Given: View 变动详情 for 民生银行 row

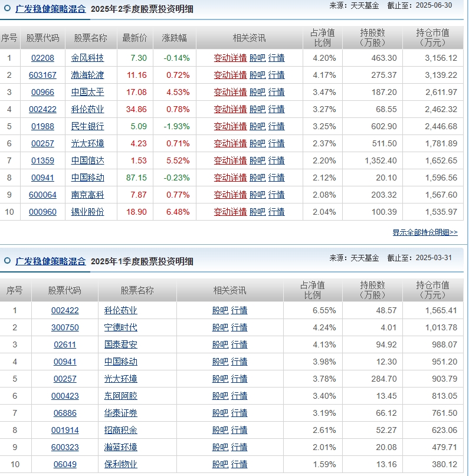Looking at the screenshot, I should (230, 126).
